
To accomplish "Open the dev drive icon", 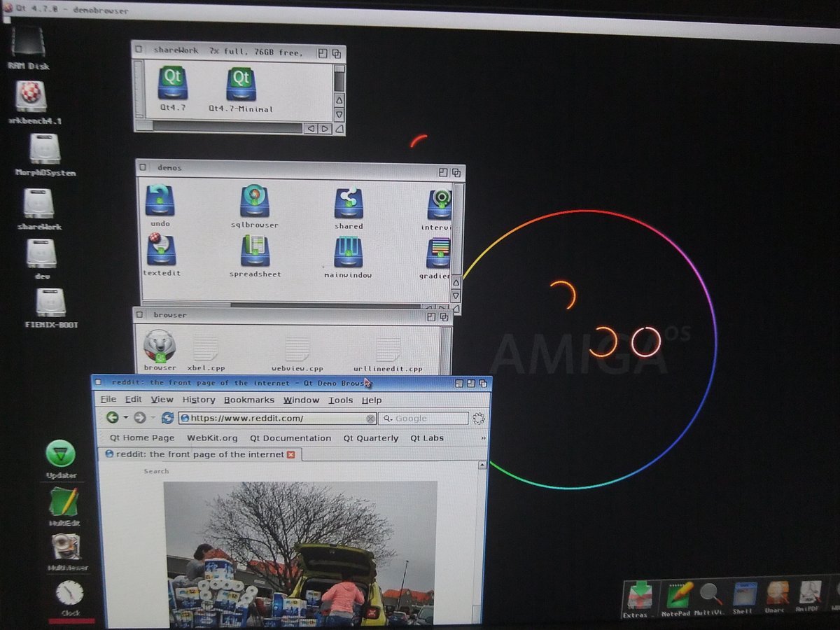I will [x=41, y=253].
